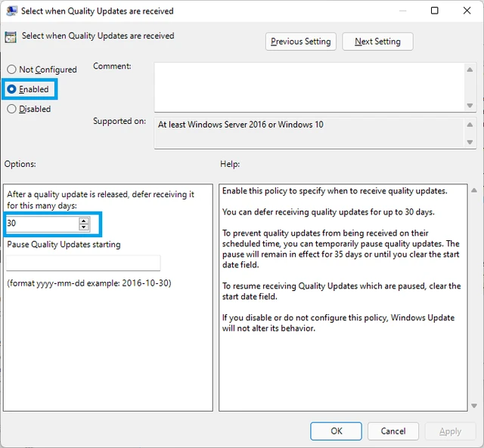Close the policy window
This screenshot has height=448, width=484.
[x=467, y=11]
